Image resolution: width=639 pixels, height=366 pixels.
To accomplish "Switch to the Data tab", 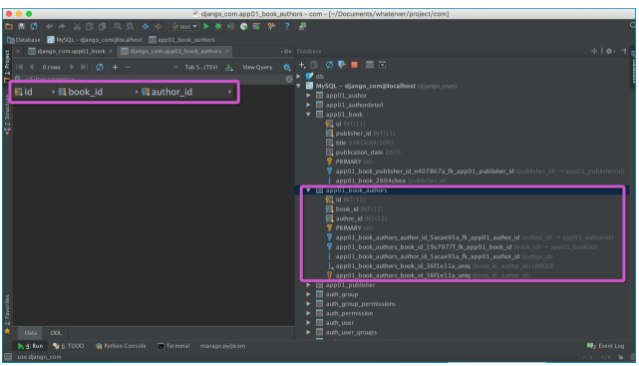I will click(31, 333).
